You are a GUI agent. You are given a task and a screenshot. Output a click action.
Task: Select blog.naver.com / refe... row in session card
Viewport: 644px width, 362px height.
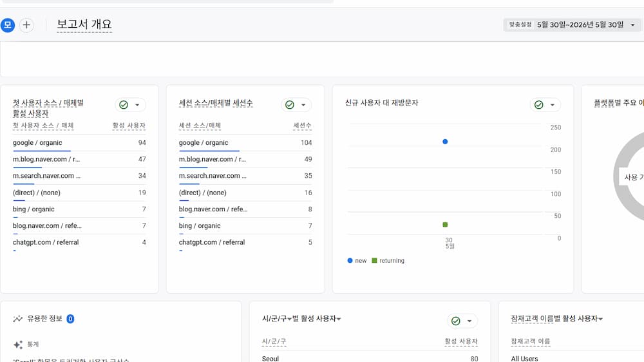pos(245,209)
